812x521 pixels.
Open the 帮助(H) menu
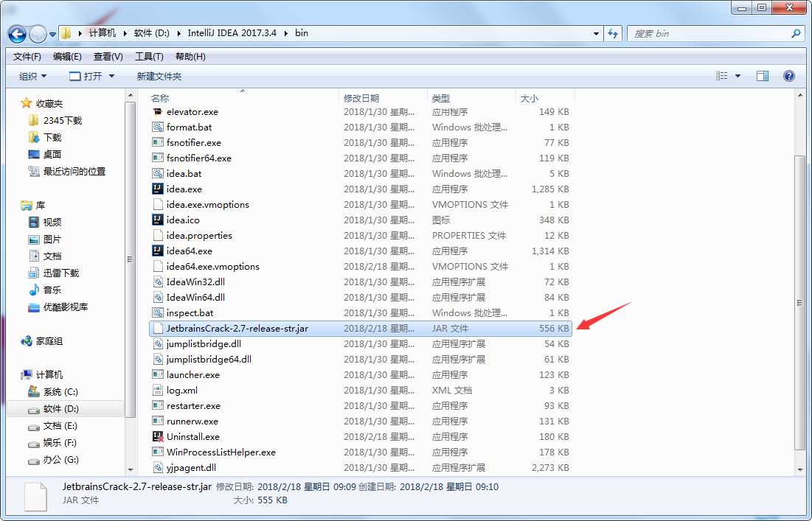point(190,57)
